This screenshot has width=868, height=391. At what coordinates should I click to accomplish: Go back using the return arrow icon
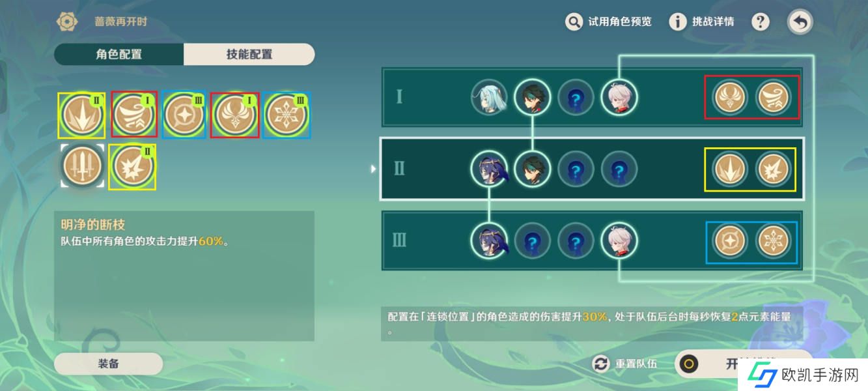point(801,22)
